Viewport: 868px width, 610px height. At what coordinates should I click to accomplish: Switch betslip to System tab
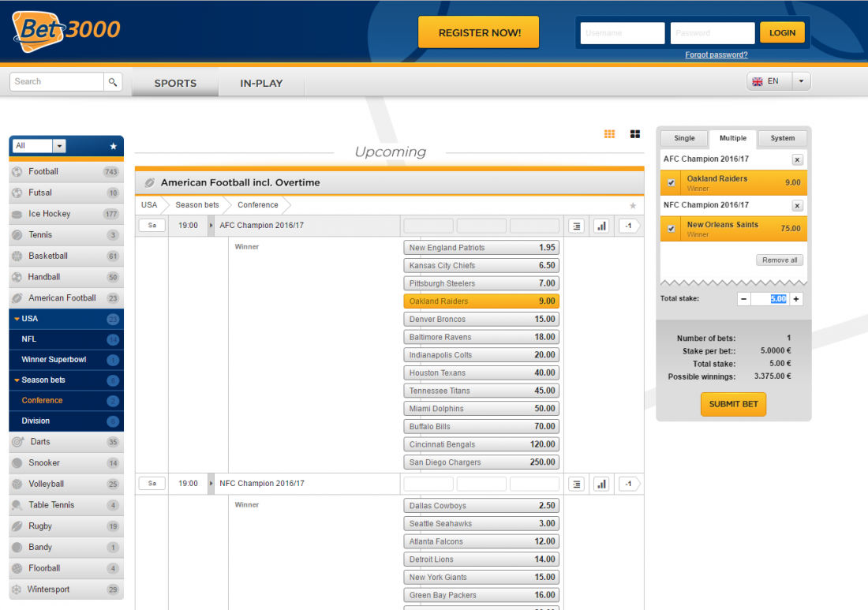[x=782, y=138]
